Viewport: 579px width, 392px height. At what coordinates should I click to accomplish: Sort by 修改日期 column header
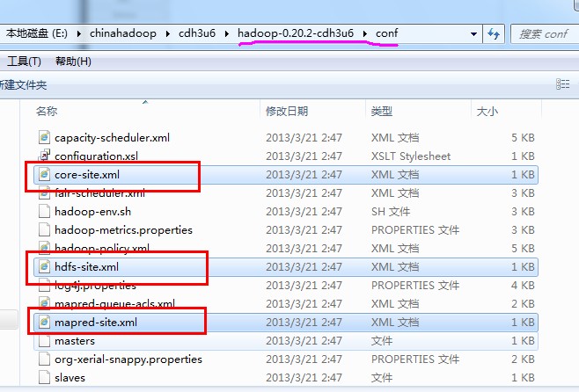point(287,111)
